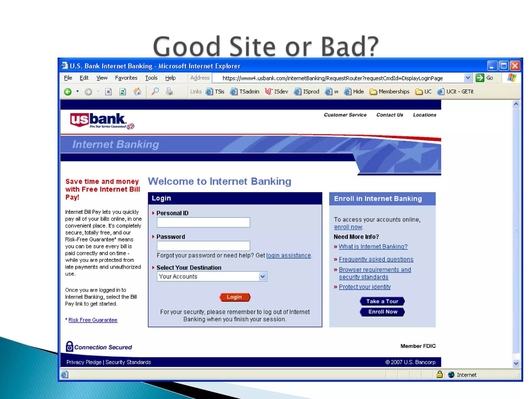
Task: Click the green Go arrow button
Action: point(480,78)
